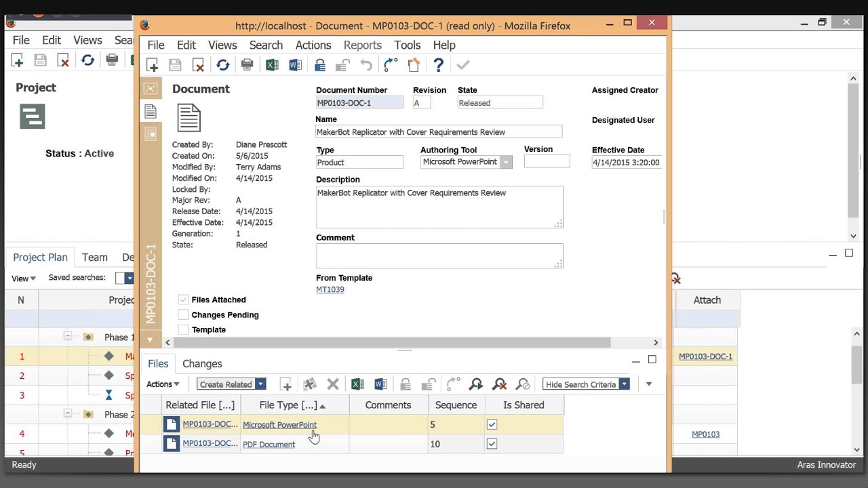Toggle Is Shared for the PDF Document row
The width and height of the screenshot is (868, 488).
point(492,444)
